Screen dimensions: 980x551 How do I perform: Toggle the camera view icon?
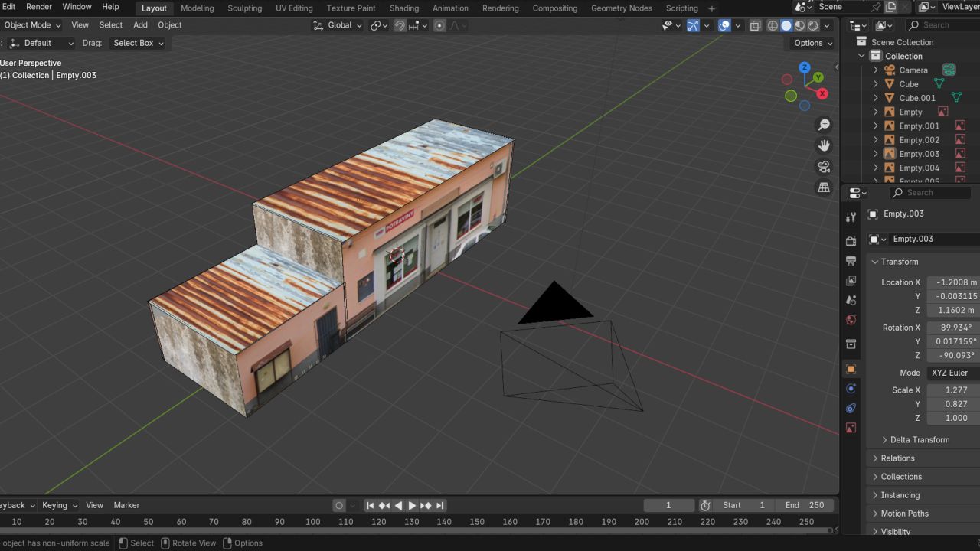tap(824, 166)
